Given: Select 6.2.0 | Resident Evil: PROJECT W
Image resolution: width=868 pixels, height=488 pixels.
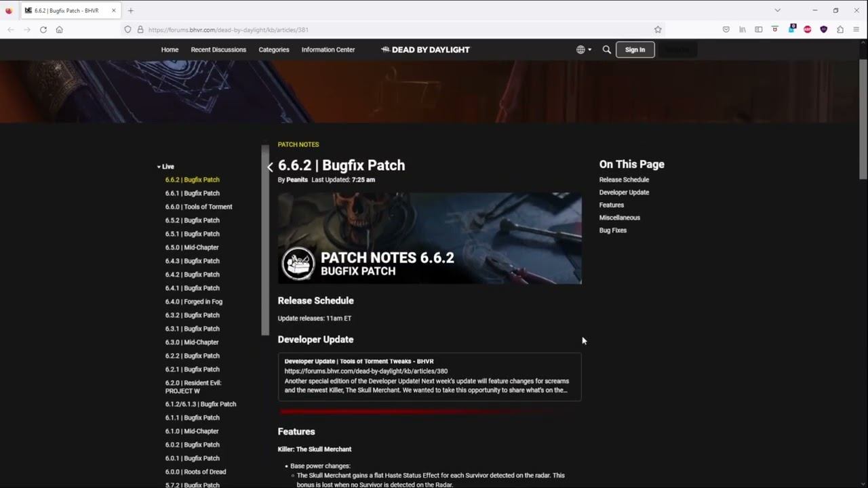Looking at the screenshot, I should coord(193,387).
